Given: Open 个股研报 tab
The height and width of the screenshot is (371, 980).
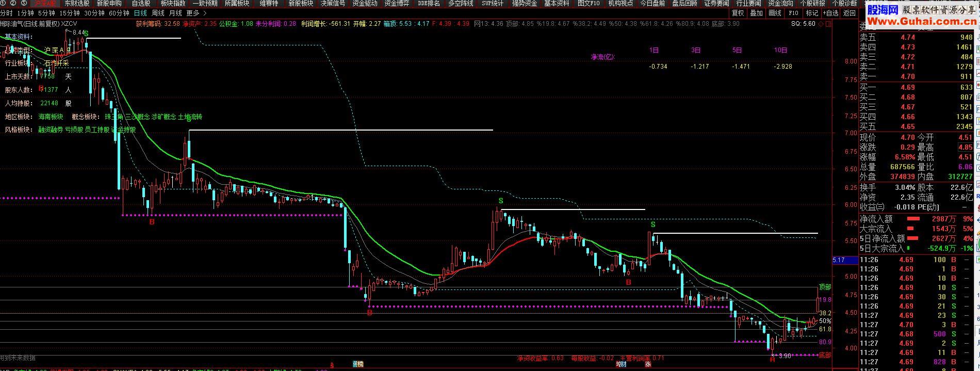Looking at the screenshot, I should [812, 3].
